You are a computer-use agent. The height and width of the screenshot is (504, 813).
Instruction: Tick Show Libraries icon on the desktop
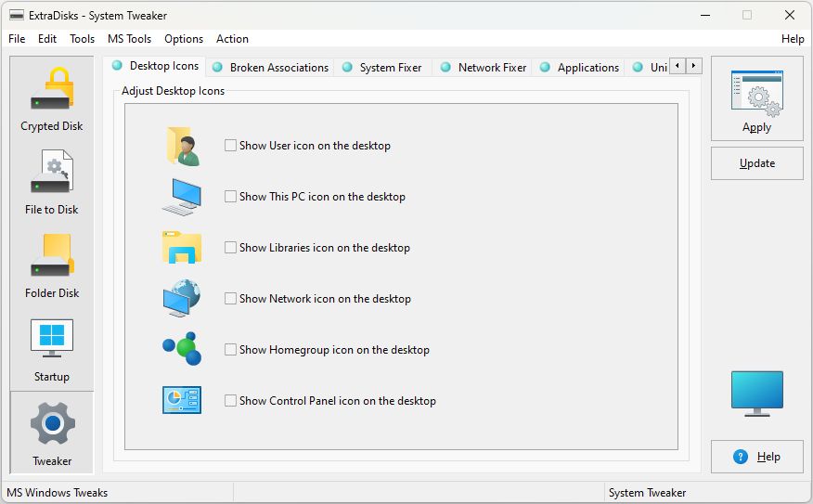(x=231, y=248)
